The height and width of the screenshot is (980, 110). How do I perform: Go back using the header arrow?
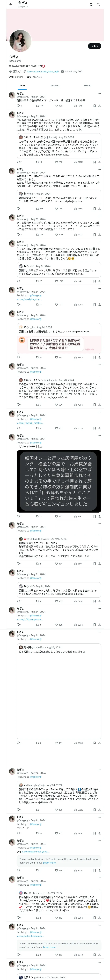tap(11, 5)
